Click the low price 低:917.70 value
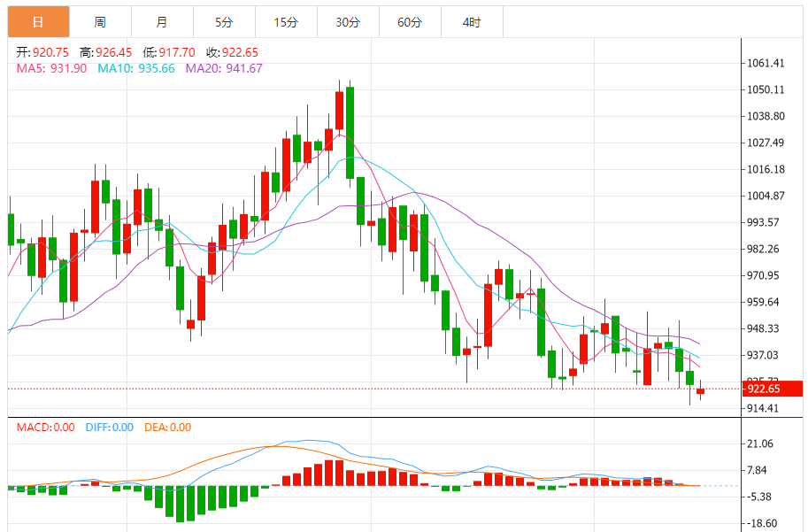This screenshot has width=808, height=532. tap(169, 52)
